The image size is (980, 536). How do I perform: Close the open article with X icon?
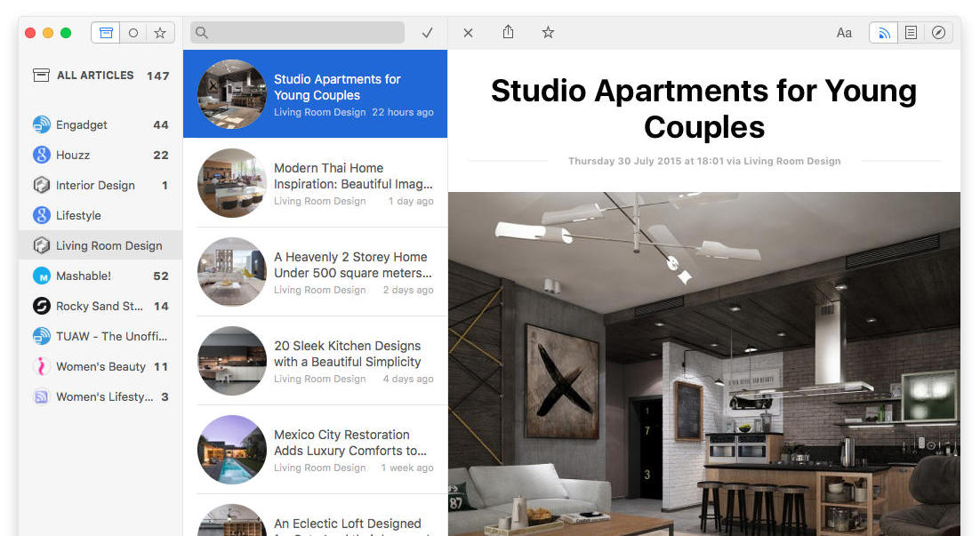[x=468, y=33]
